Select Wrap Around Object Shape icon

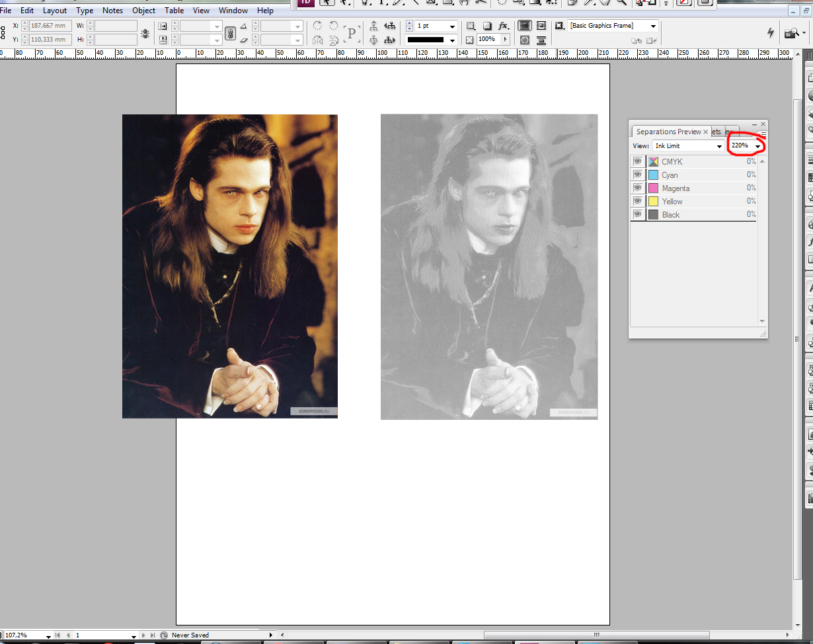click(525, 40)
